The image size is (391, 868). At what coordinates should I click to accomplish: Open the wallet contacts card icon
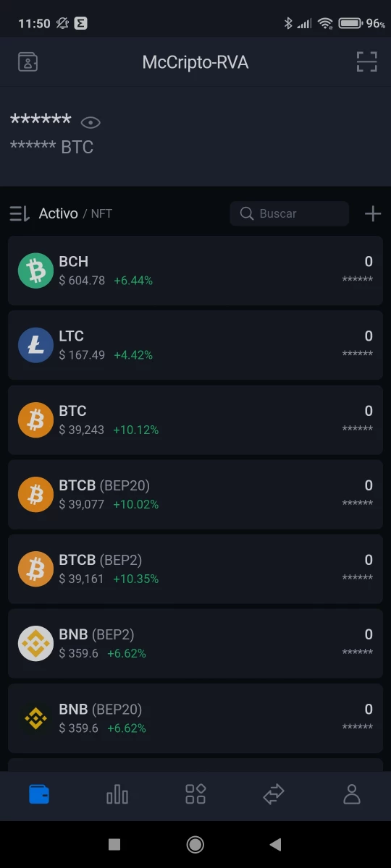[28, 62]
